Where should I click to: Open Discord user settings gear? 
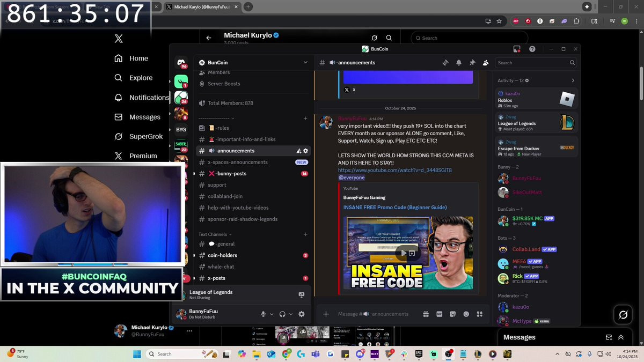coord(302,314)
